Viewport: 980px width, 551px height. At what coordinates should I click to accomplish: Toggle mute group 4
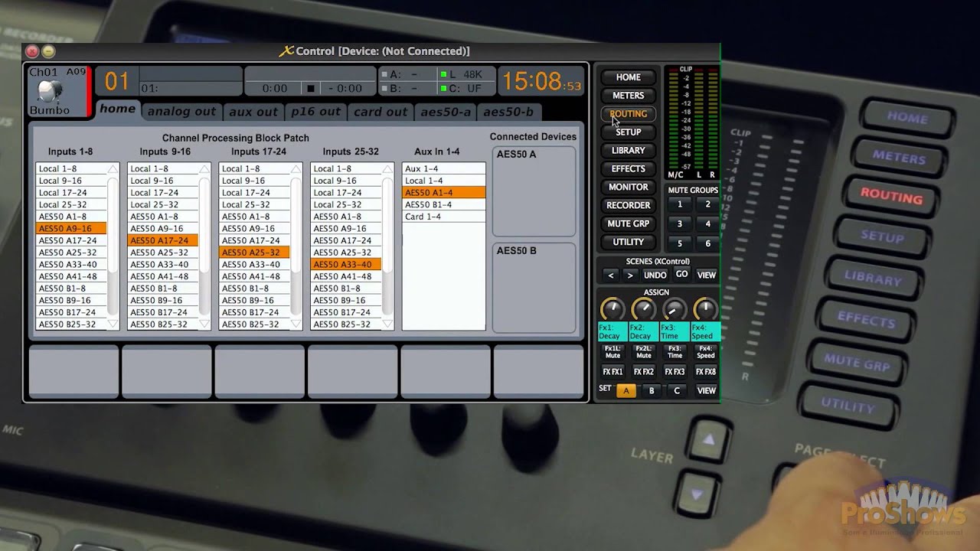[x=707, y=224]
